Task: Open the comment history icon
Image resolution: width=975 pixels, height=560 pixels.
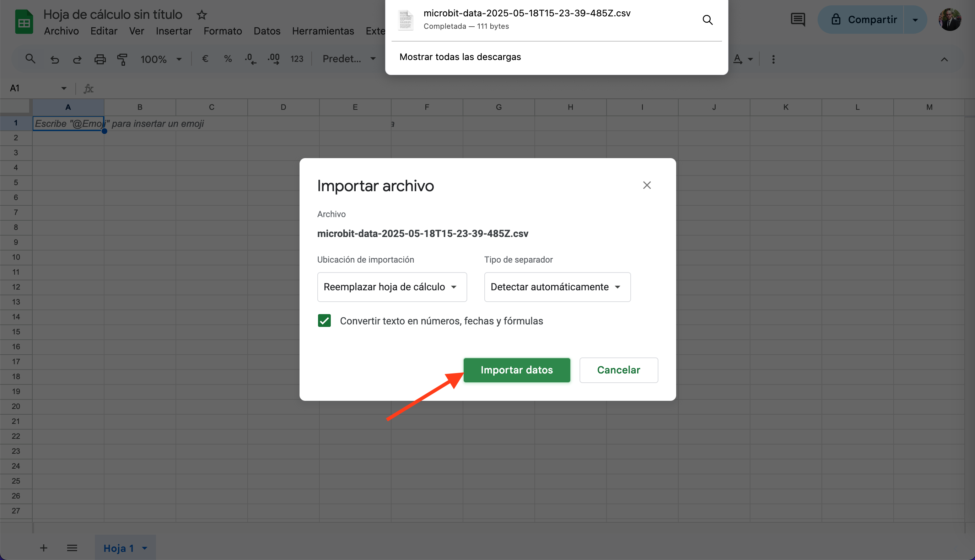Action: tap(798, 20)
